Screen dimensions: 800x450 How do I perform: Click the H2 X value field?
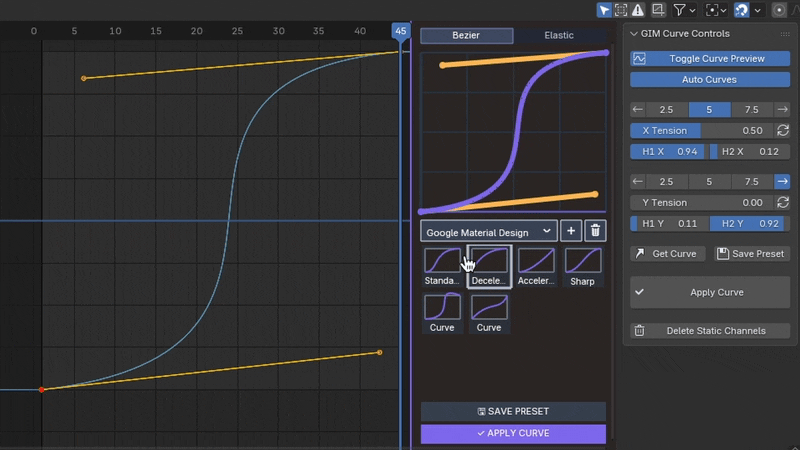pos(750,152)
